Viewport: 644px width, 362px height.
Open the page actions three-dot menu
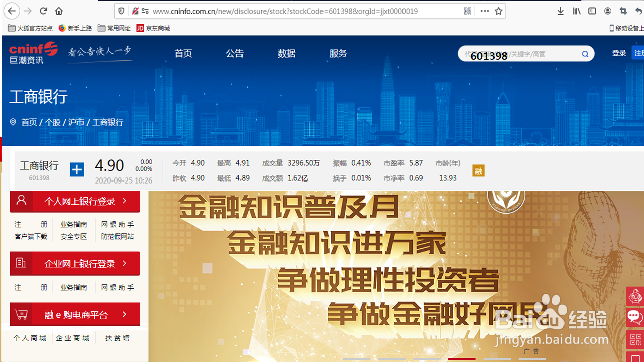click(x=485, y=11)
